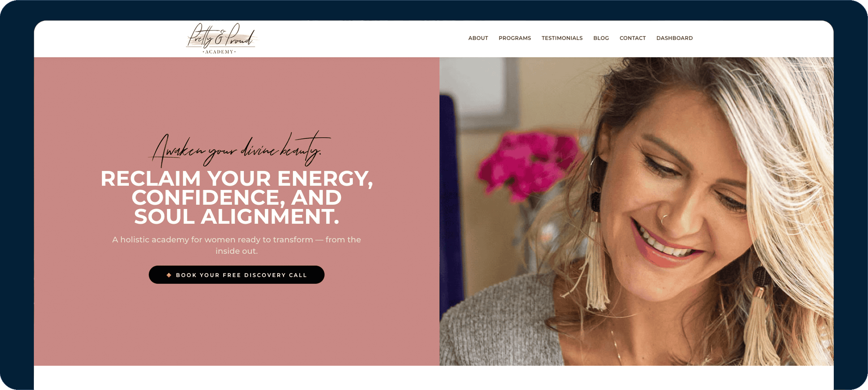Go to the Programs menu item

[x=515, y=38]
